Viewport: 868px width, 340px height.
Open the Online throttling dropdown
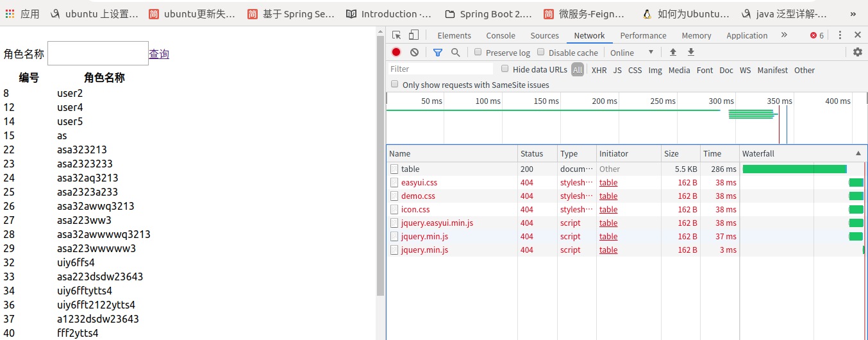pyautogui.click(x=631, y=53)
